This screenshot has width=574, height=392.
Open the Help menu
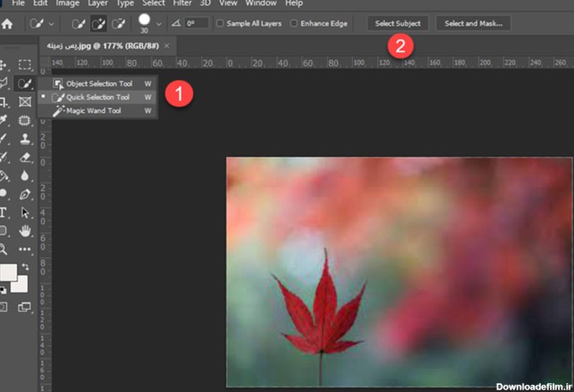[294, 3]
